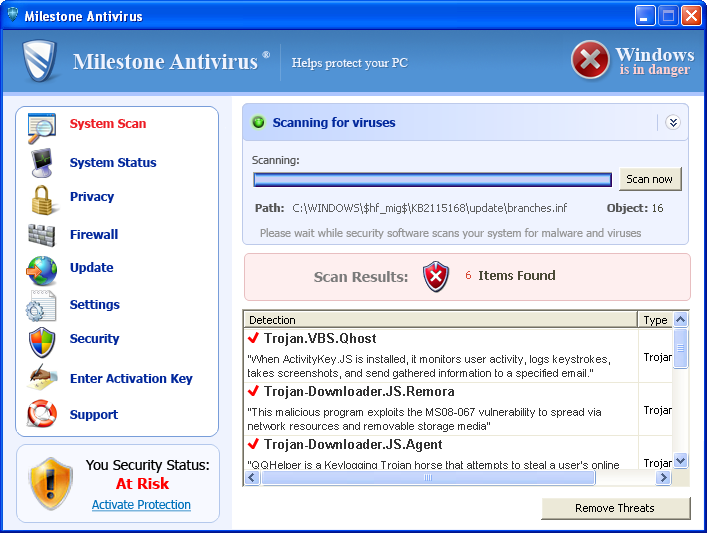The width and height of the screenshot is (707, 533).
Task: Click the Settings gear notepad icon
Action: pos(41,306)
